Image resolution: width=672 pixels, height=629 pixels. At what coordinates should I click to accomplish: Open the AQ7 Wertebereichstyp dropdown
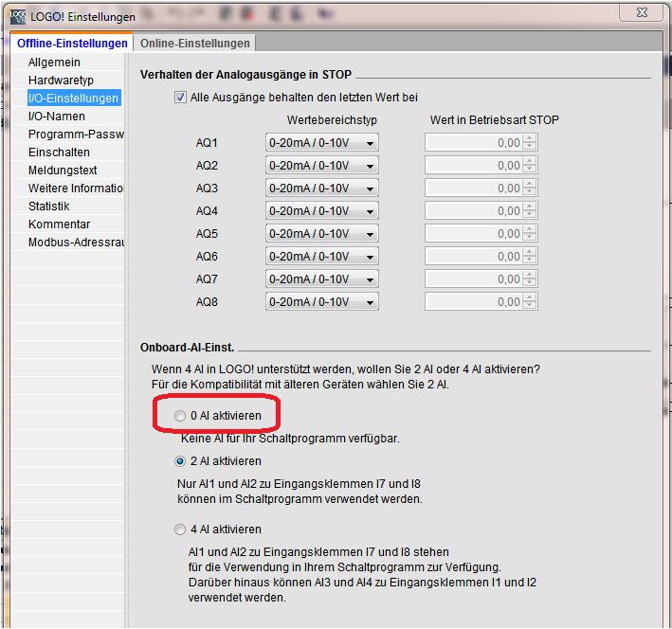click(322, 279)
